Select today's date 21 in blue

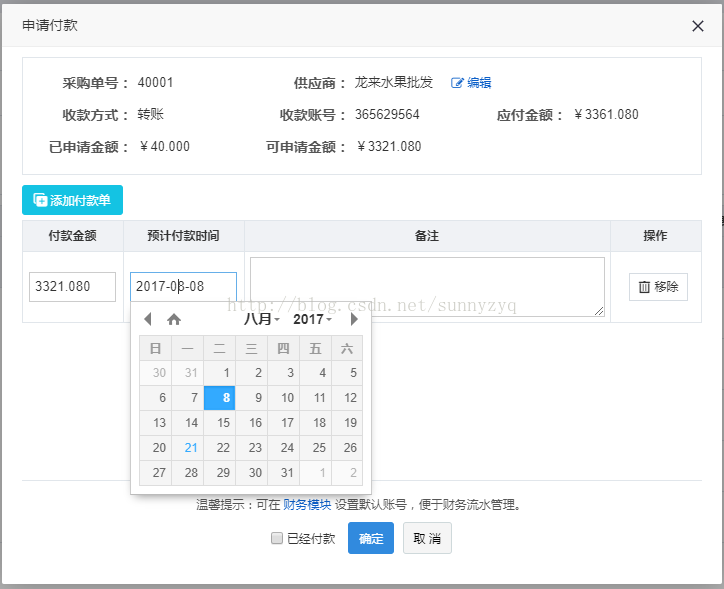pyautogui.click(x=187, y=447)
